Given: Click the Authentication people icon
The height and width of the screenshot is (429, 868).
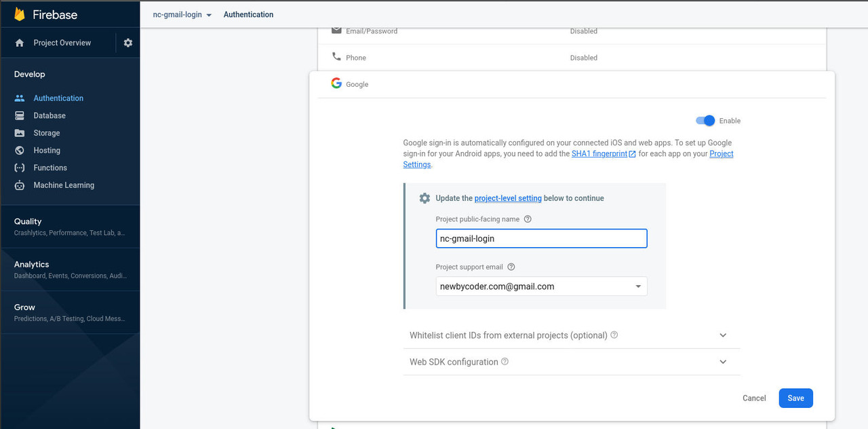Looking at the screenshot, I should [x=20, y=98].
